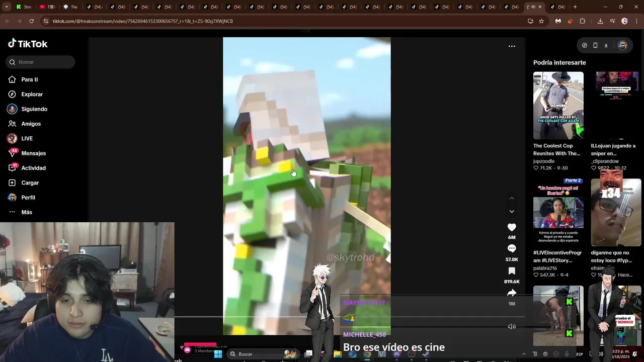
Task: Open Chrome media controls icon
Action: 612,21
